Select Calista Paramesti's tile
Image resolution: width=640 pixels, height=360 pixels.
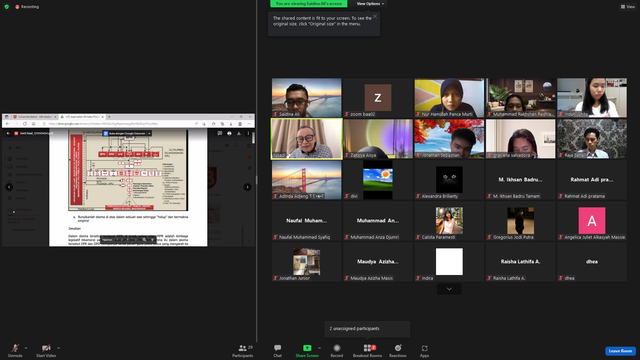(x=449, y=221)
